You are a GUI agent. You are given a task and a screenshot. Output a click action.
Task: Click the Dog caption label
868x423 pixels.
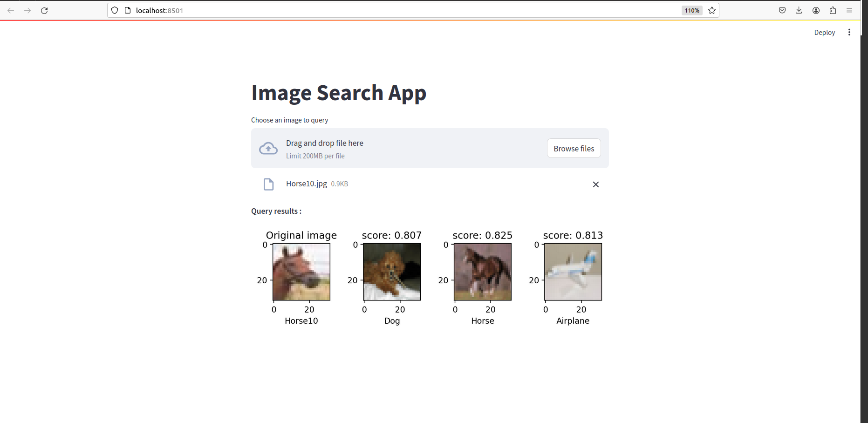pyautogui.click(x=392, y=321)
